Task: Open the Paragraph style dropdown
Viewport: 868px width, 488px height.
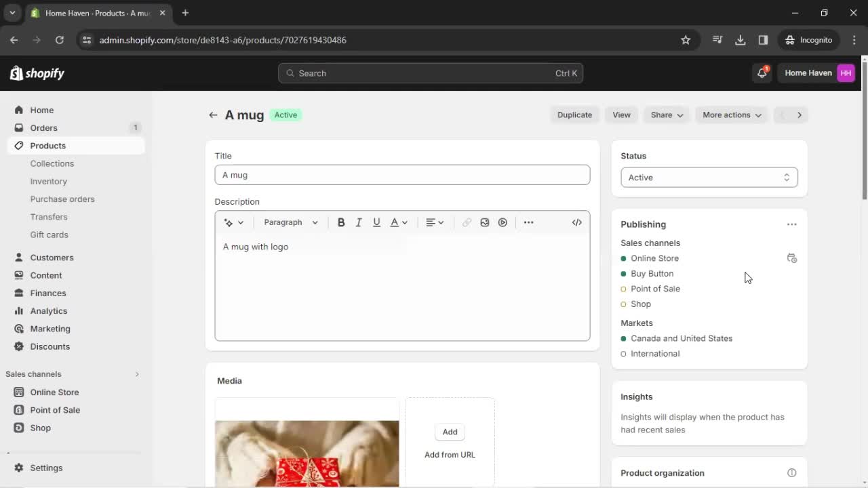Action: (290, 222)
